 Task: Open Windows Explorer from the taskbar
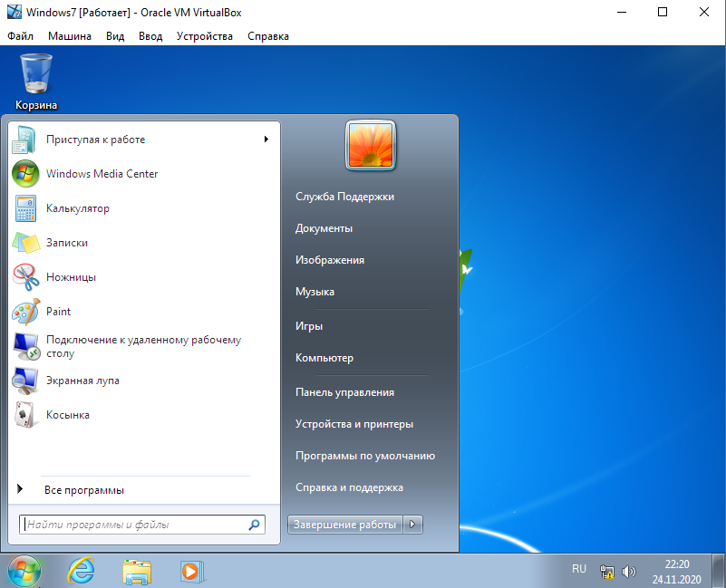point(137,571)
